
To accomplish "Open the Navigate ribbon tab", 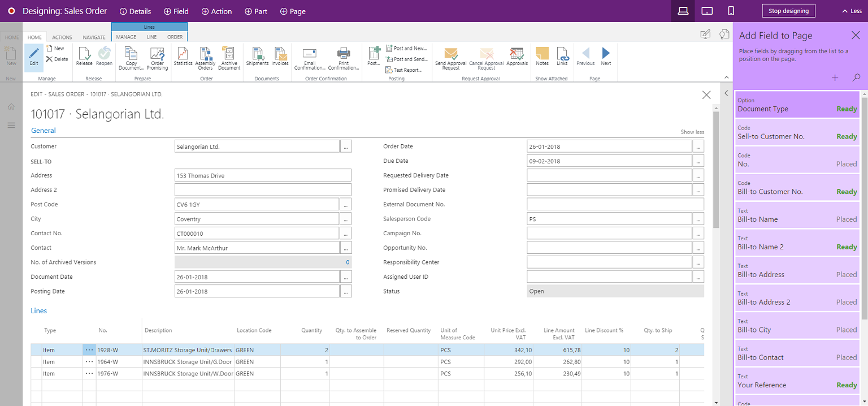I will point(94,37).
